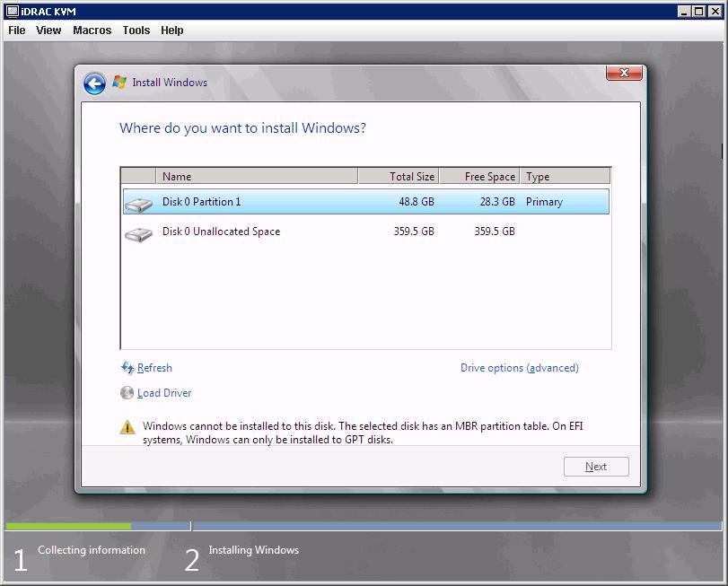Sort by the Free Space column header
Image resolution: width=728 pixels, height=586 pixels.
click(479, 176)
